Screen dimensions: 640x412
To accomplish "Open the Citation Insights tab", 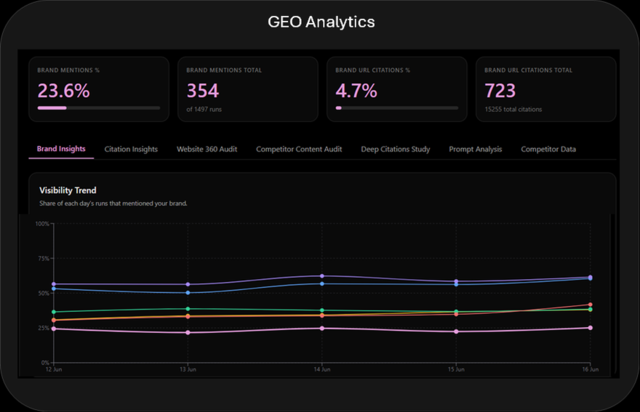I will coord(131,149).
